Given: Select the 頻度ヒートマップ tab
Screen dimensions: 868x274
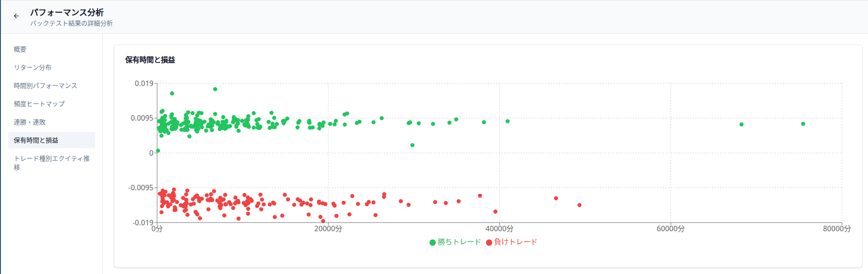Looking at the screenshot, I should point(39,104).
